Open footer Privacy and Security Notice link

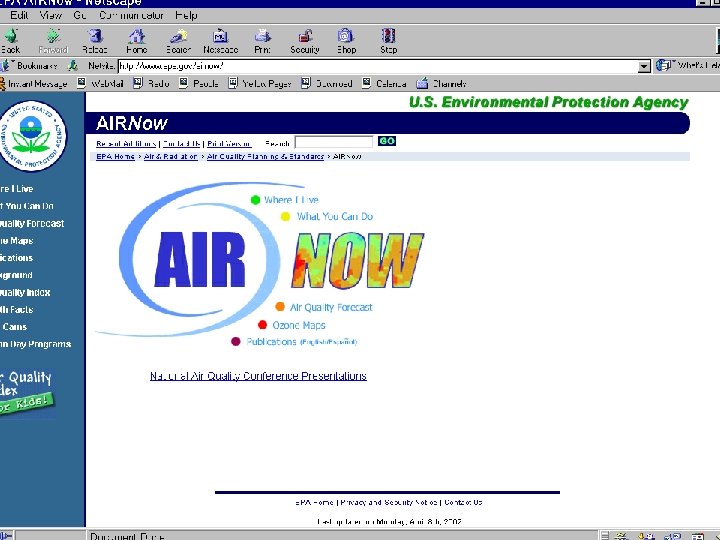(x=389, y=502)
